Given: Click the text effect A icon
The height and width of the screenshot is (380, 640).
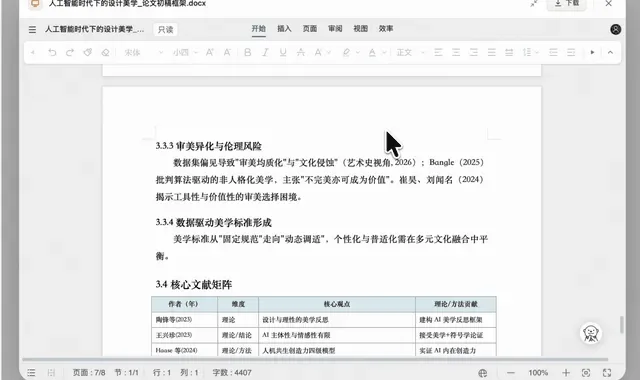Looking at the screenshot, I should pyautogui.click(x=318, y=52).
